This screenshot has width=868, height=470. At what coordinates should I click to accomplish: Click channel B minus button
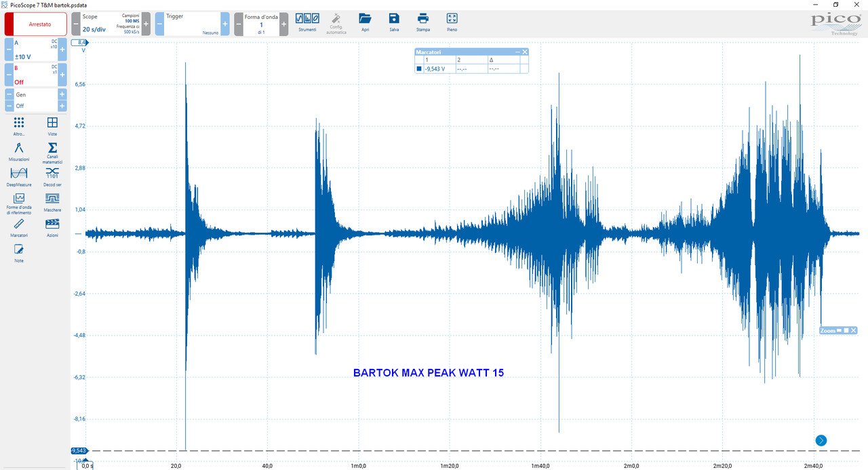pos(9,75)
